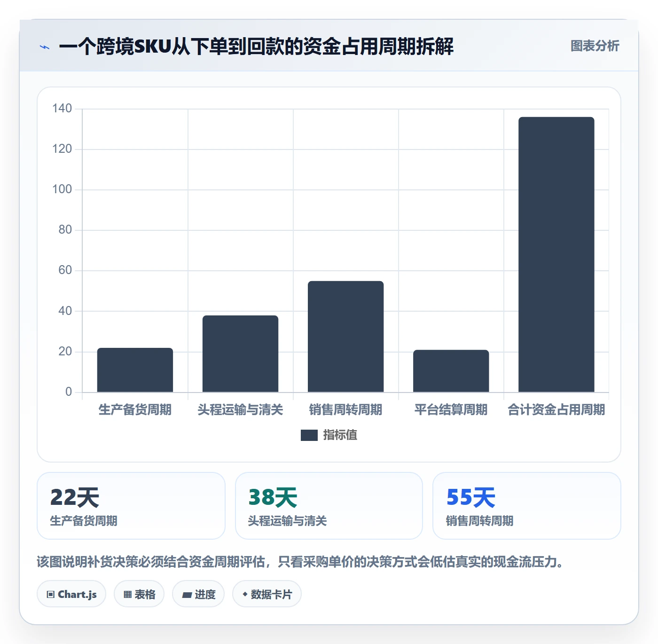Click the y-axis value 0

(x=69, y=392)
